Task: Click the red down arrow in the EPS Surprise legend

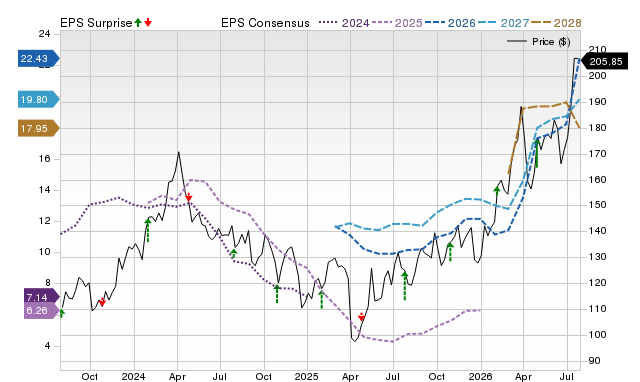Action: click(x=148, y=23)
